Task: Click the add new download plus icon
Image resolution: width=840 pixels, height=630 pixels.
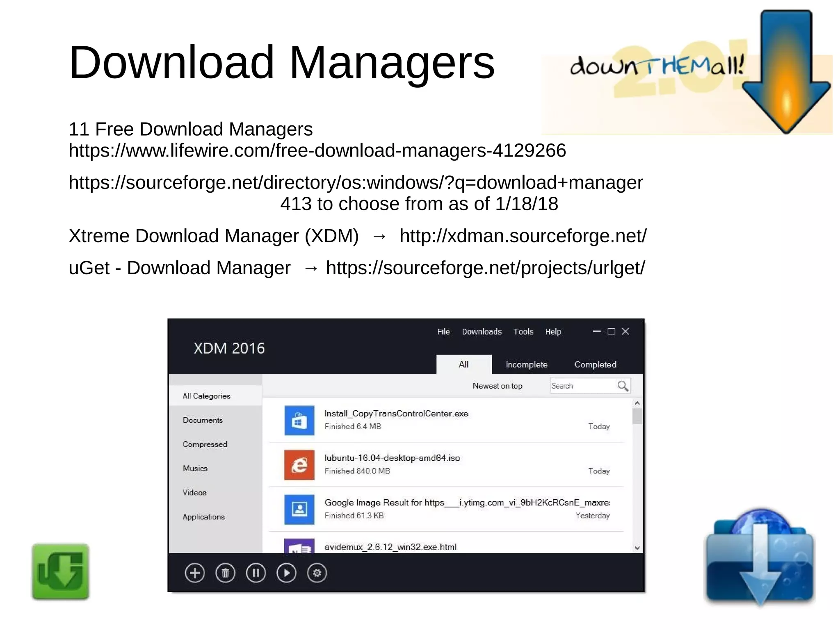Action: point(194,573)
